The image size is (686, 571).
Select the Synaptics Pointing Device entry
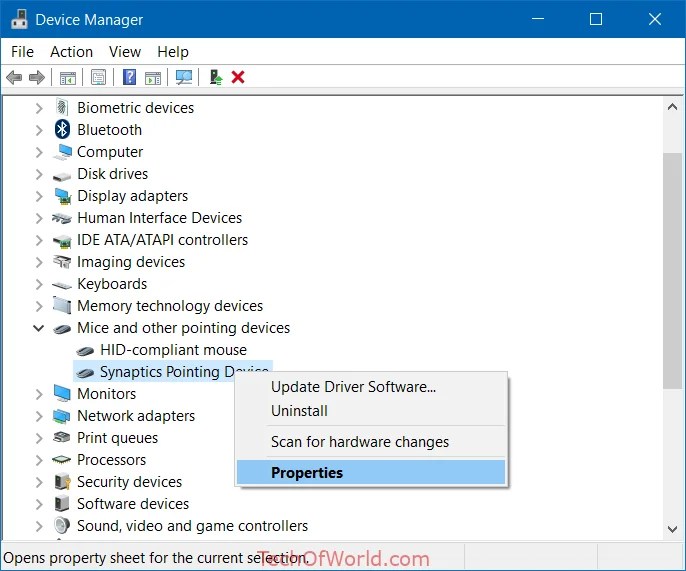point(172,371)
